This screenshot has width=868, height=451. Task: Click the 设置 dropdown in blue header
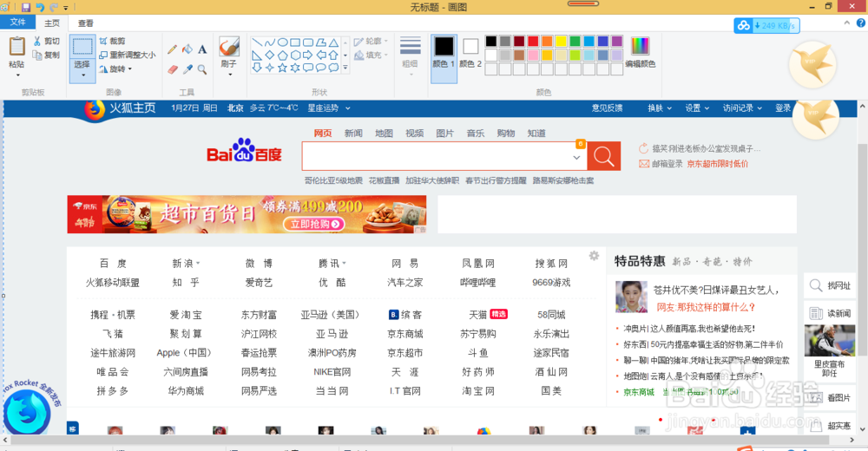click(x=697, y=108)
